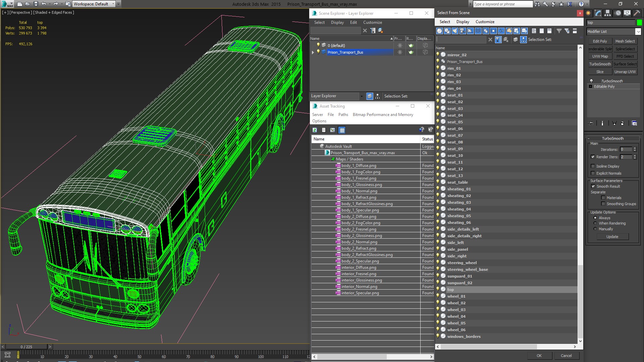Image resolution: width=644 pixels, height=362 pixels.
Task: Expand the Prison_Transport_Bus layer in Scene Explorer
Action: (x=313, y=52)
